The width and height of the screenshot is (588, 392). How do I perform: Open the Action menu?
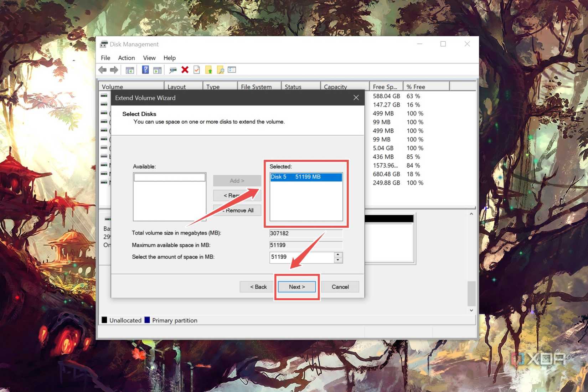127,58
